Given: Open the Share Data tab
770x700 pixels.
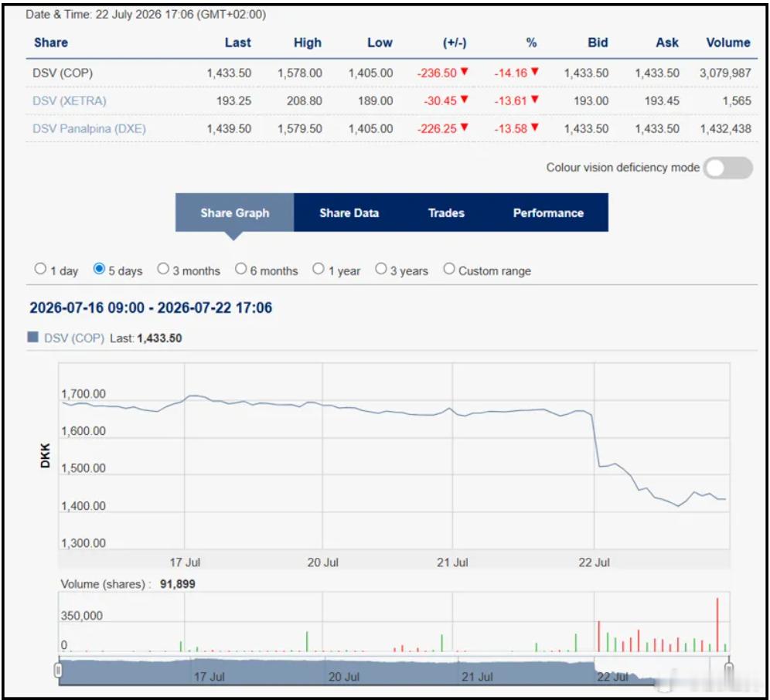Looking at the screenshot, I should point(349,212).
